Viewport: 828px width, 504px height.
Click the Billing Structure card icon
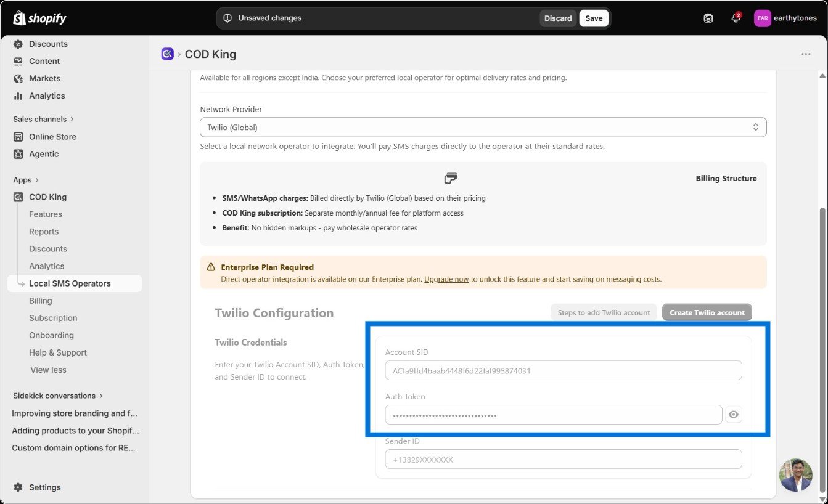(451, 178)
